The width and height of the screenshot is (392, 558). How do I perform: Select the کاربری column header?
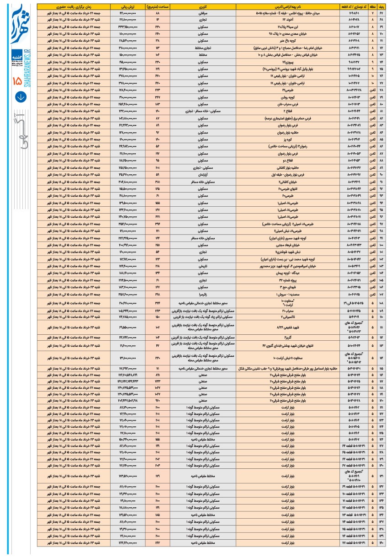pos(203,8)
